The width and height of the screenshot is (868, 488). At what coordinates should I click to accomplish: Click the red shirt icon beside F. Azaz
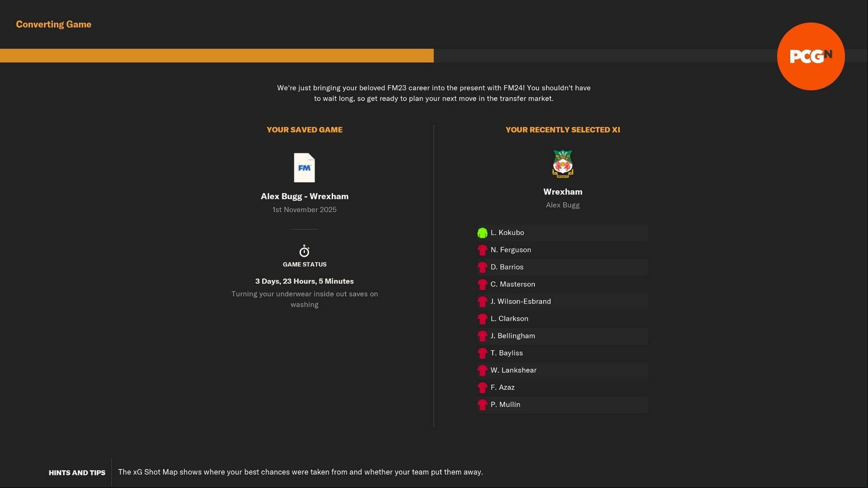[x=482, y=387]
